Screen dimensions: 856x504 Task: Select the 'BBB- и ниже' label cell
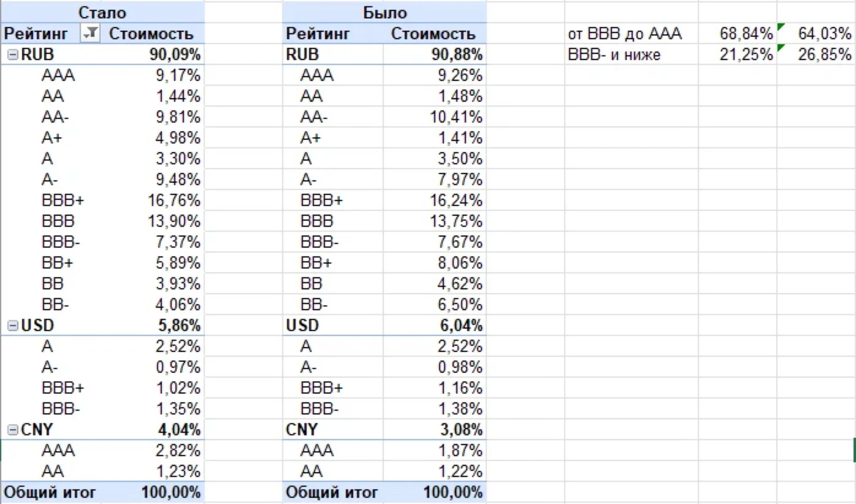(x=632, y=54)
